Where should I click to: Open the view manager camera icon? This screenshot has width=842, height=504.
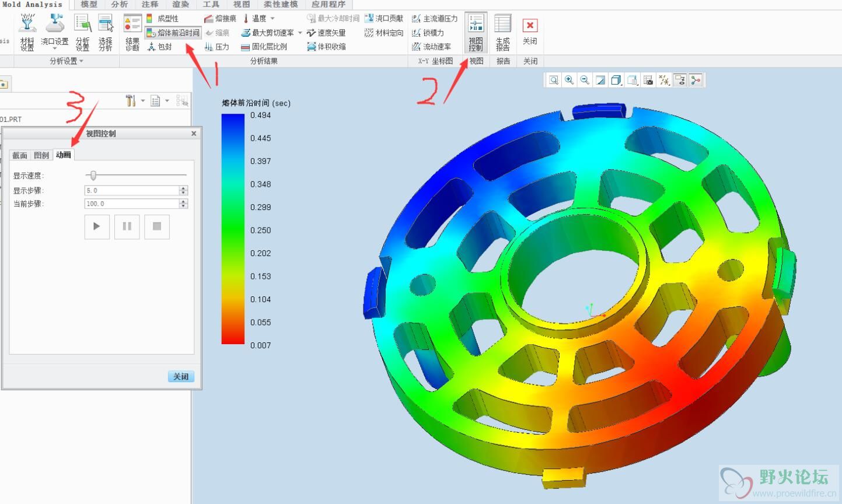[x=648, y=80]
